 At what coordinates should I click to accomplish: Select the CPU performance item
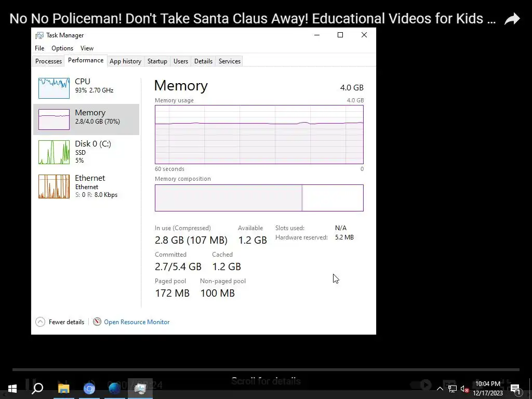[x=86, y=88]
